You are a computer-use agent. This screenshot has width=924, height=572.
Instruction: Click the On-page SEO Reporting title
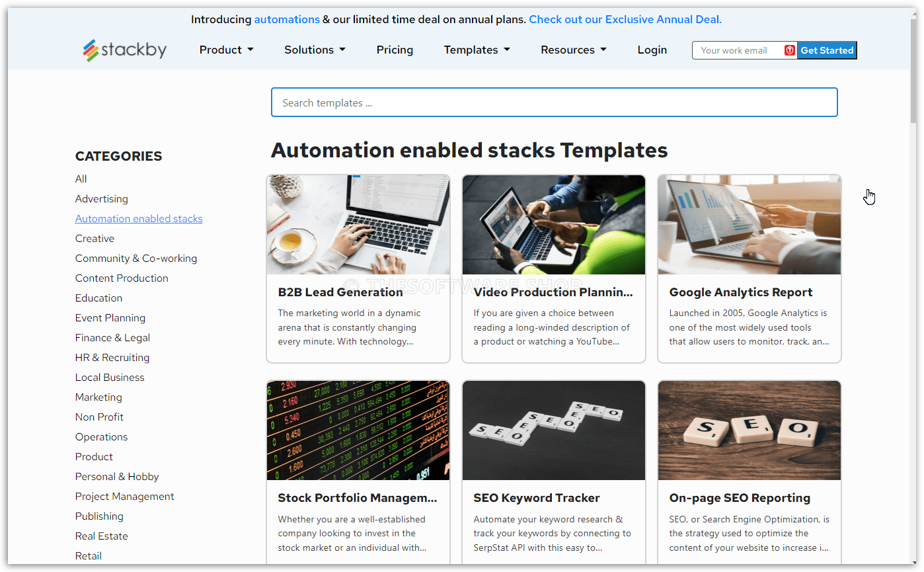point(740,498)
